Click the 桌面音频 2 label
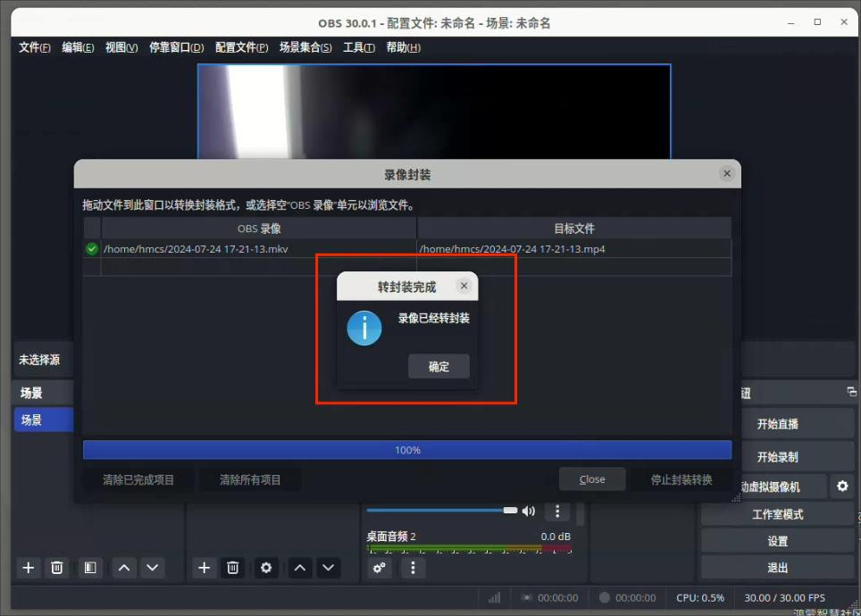The image size is (861, 616). pyautogui.click(x=391, y=537)
